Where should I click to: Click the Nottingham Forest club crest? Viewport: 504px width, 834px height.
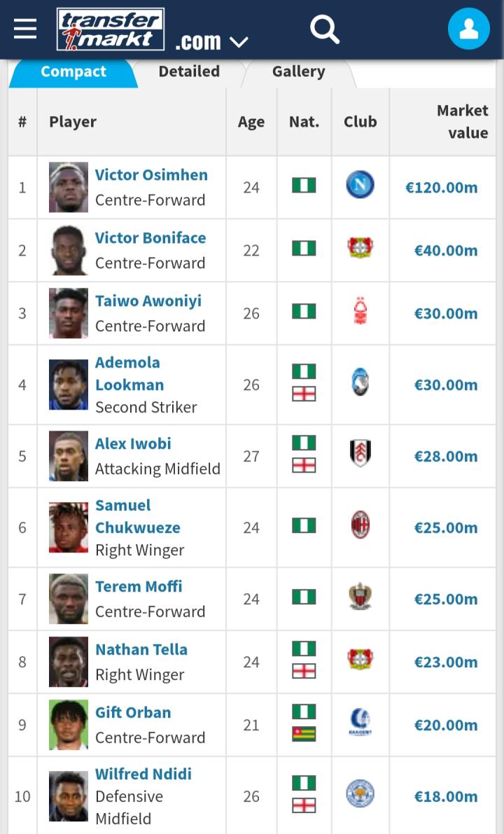(360, 312)
